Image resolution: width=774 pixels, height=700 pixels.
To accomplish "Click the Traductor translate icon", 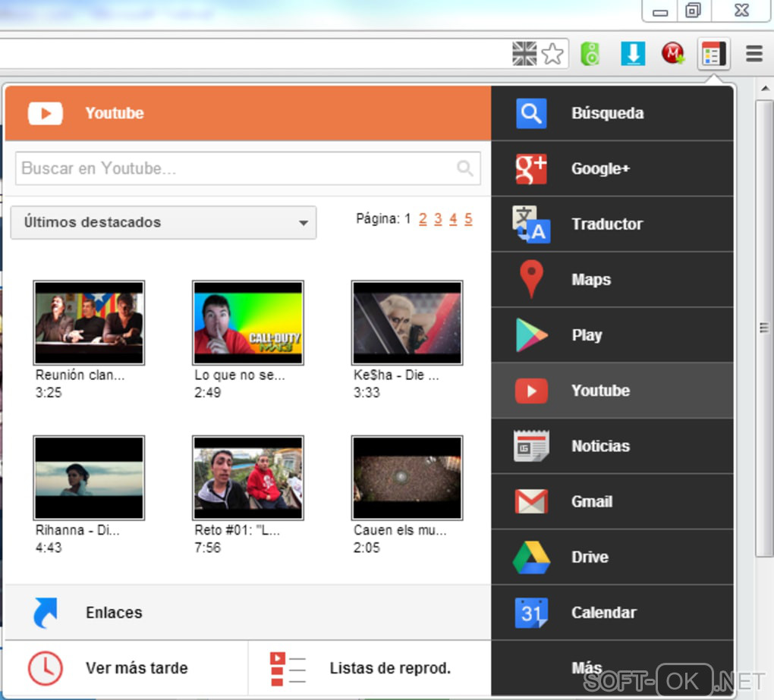I will (x=531, y=224).
